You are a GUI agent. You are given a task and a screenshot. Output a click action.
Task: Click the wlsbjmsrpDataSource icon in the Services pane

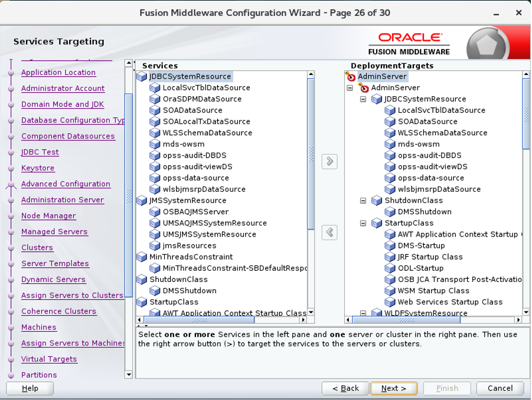155,189
